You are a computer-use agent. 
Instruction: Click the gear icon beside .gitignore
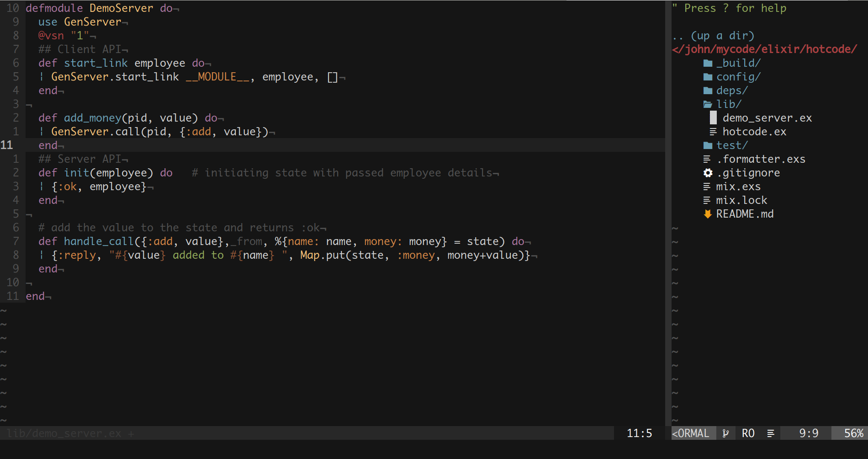coord(708,173)
